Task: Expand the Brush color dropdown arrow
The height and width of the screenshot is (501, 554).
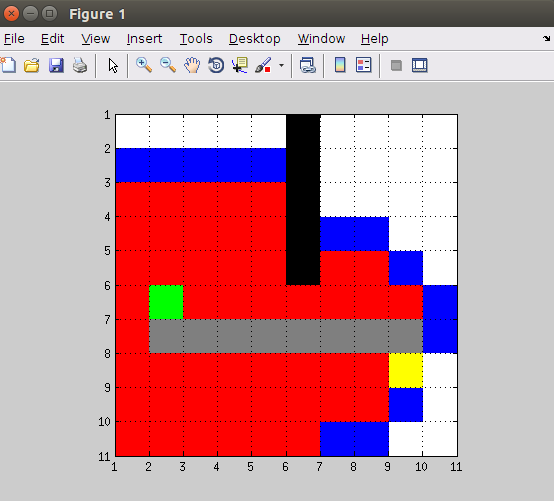Action: click(281, 65)
